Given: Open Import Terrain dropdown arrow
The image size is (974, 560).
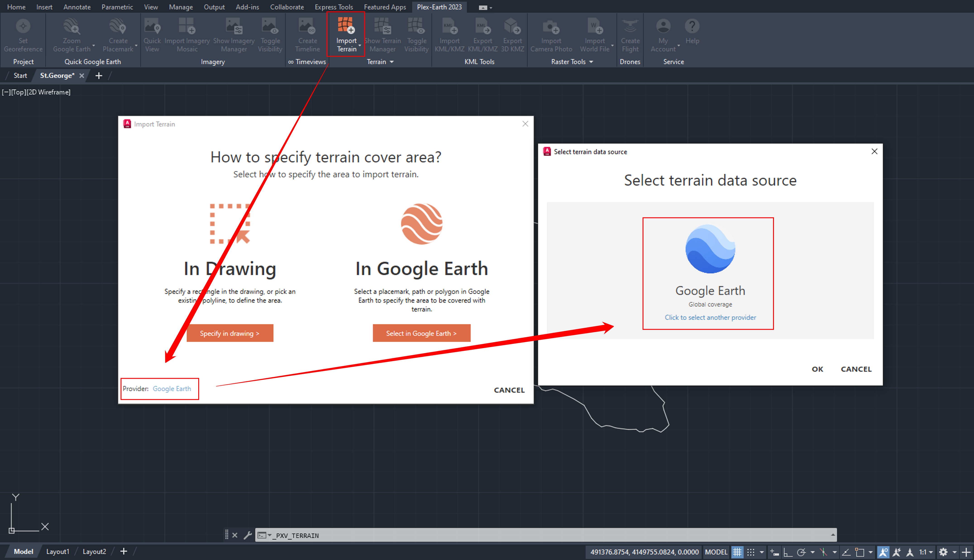Looking at the screenshot, I should point(360,46).
